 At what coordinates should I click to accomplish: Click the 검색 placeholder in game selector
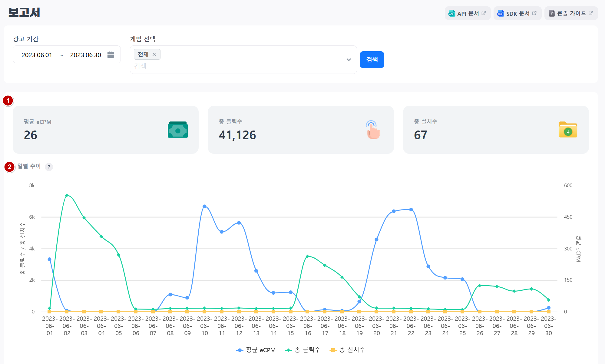coord(140,66)
